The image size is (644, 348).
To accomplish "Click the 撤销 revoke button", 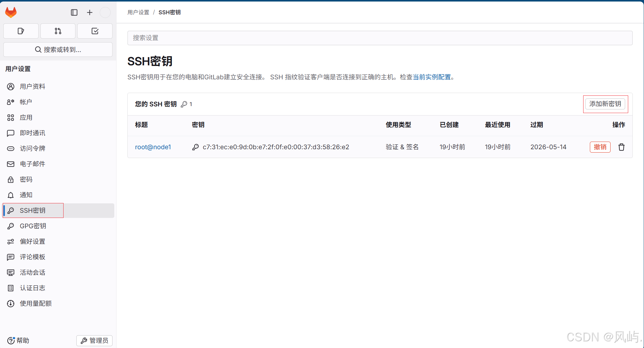I will pyautogui.click(x=600, y=147).
